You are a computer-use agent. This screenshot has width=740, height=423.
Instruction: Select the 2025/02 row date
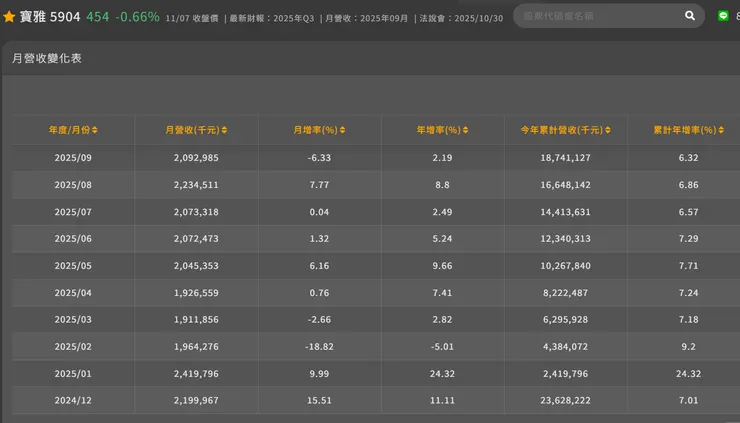click(73, 347)
